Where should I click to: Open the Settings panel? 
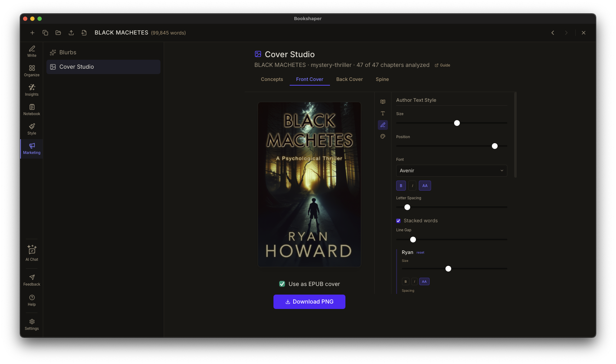tap(32, 323)
